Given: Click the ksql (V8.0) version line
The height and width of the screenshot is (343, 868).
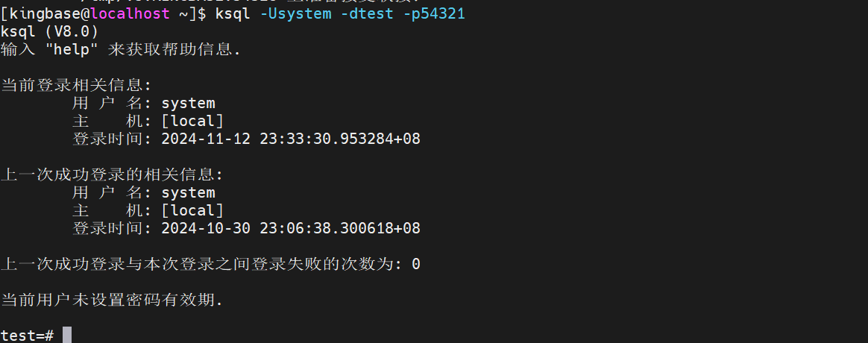Looking at the screenshot, I should pos(49,32).
